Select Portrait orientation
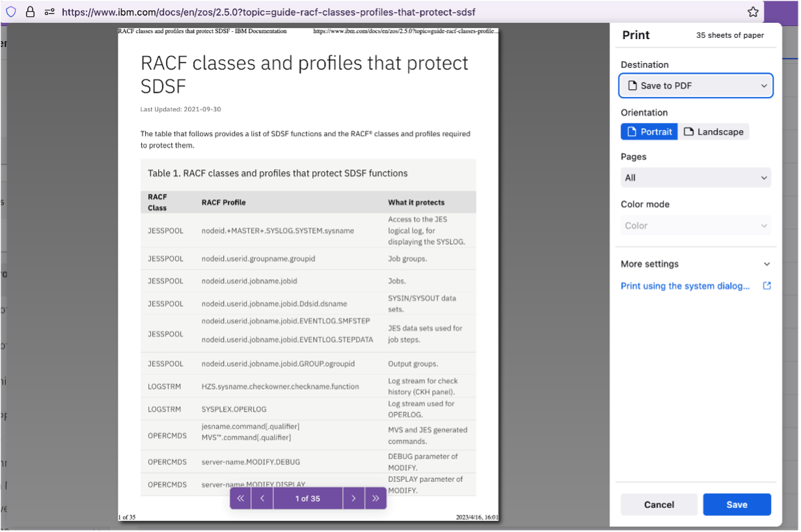This screenshot has height=532, width=801. (649, 131)
